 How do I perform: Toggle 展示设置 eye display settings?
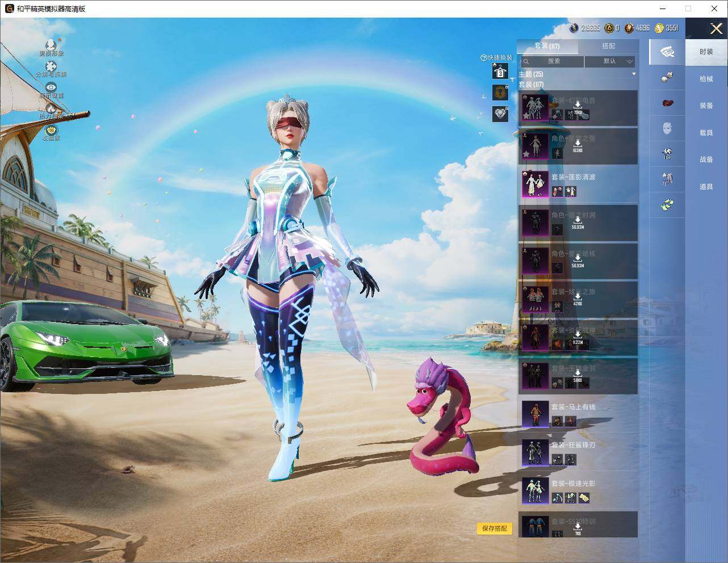[51, 87]
